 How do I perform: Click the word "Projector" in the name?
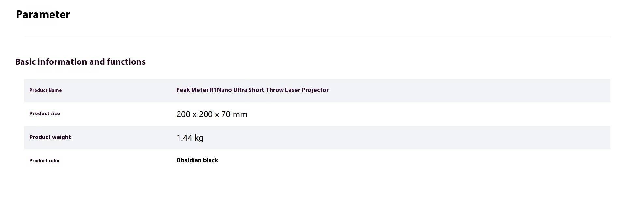[x=315, y=90]
